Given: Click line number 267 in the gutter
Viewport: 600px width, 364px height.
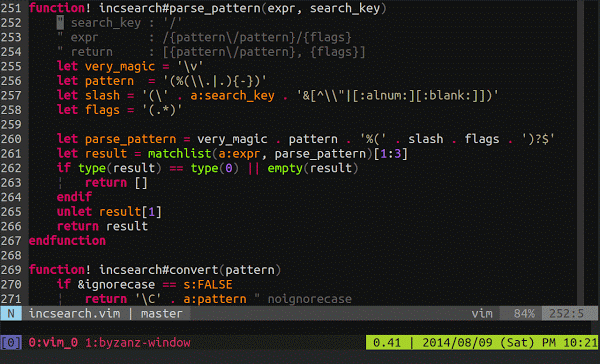Looking at the screenshot, I should (x=11, y=241).
